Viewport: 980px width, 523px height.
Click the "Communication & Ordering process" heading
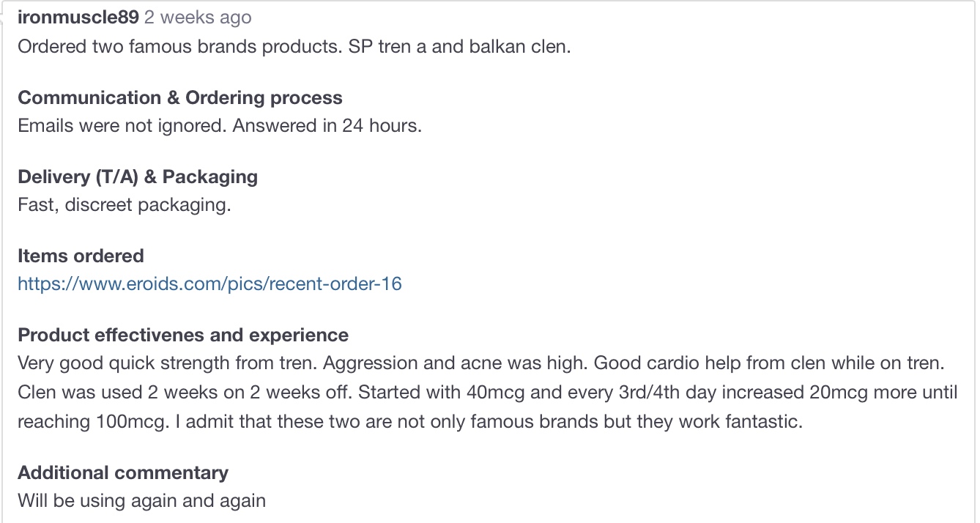180,97
